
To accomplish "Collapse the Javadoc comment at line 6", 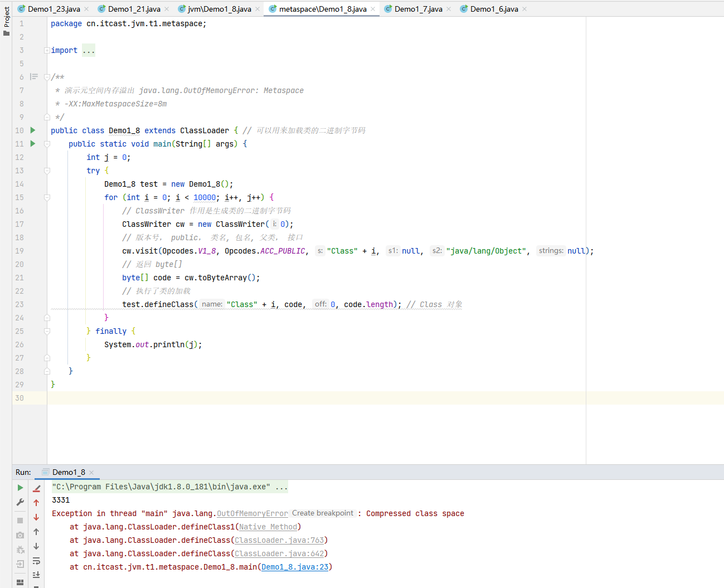I will coord(47,77).
